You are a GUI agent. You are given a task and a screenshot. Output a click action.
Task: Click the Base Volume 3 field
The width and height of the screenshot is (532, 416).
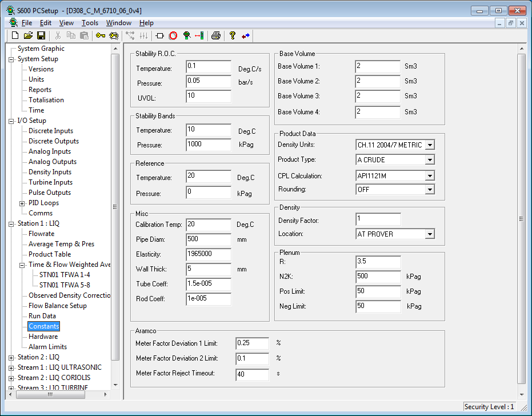coord(378,96)
